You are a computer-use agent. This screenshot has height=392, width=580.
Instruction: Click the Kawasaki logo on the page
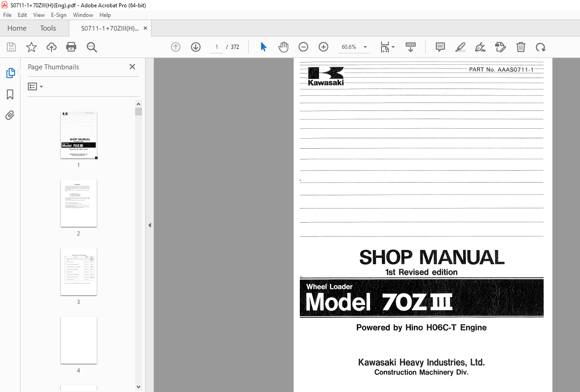[325, 76]
